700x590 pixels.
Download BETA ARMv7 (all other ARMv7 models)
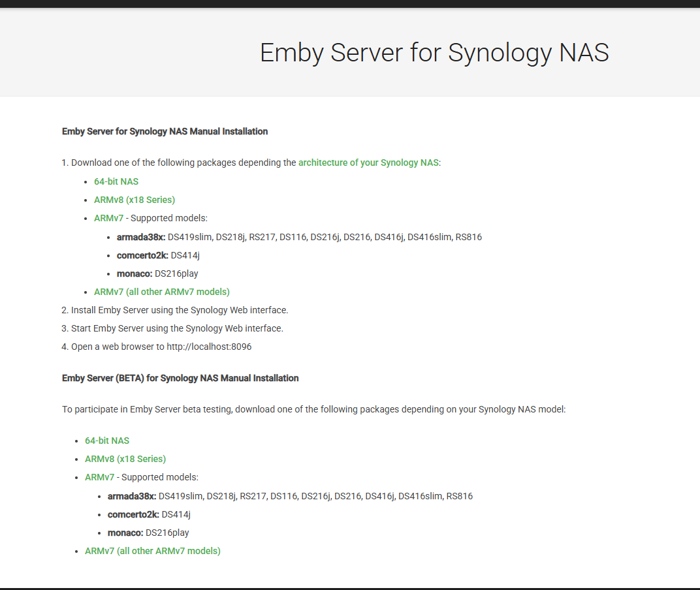153,551
